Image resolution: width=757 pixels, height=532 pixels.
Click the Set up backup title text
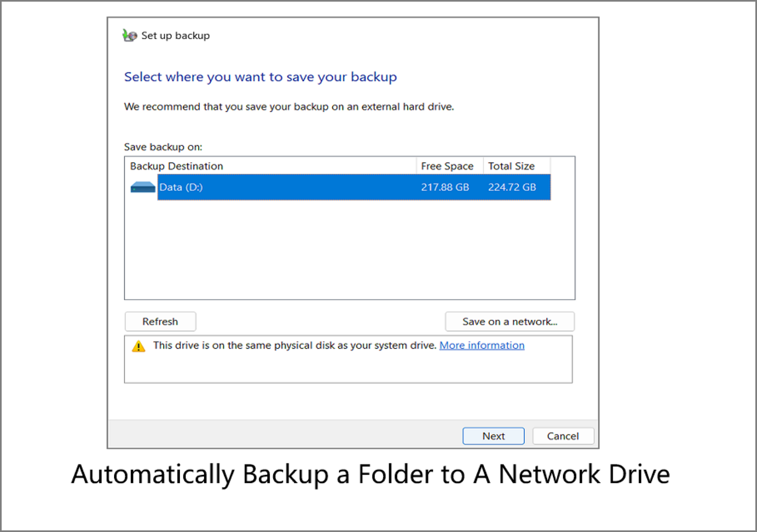[176, 35]
